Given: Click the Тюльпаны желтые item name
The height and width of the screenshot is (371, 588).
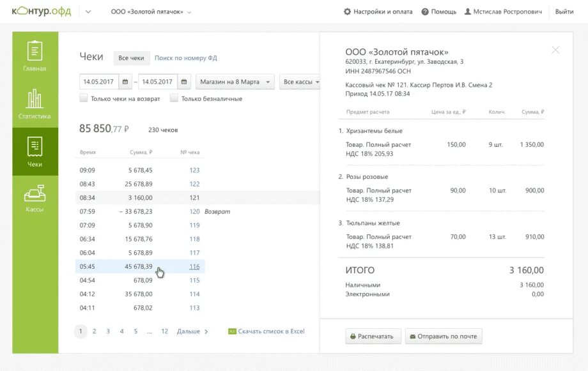Looking at the screenshot, I should pos(373,223).
